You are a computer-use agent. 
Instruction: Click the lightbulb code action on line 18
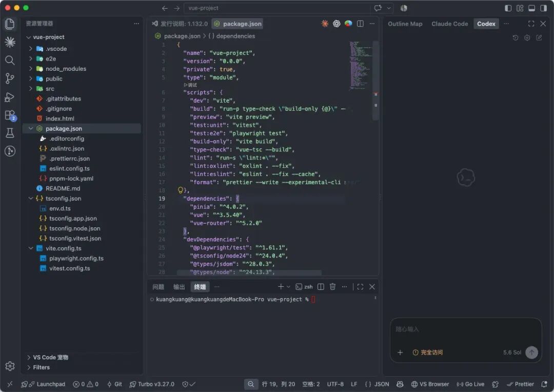coord(181,190)
